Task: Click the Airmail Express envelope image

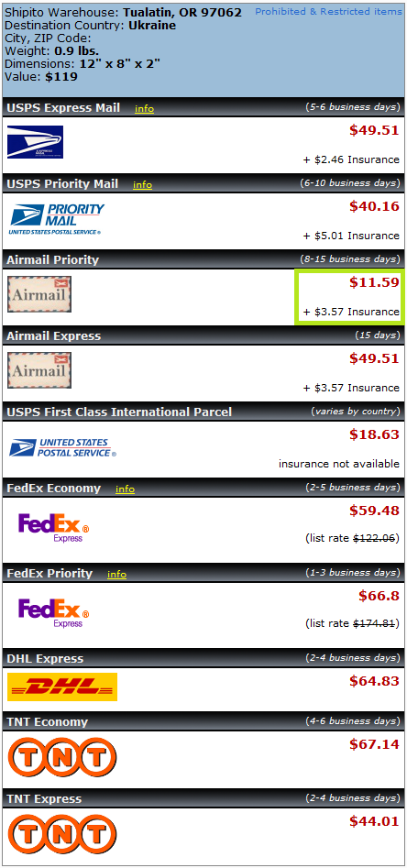Action: click(x=39, y=370)
